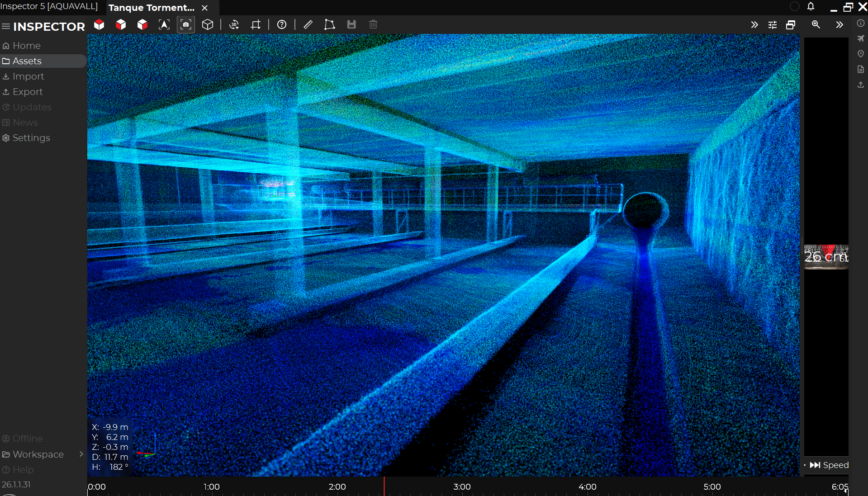The width and height of the screenshot is (868, 496).
Task: Select the right-face view cube icon
Action: (x=142, y=24)
